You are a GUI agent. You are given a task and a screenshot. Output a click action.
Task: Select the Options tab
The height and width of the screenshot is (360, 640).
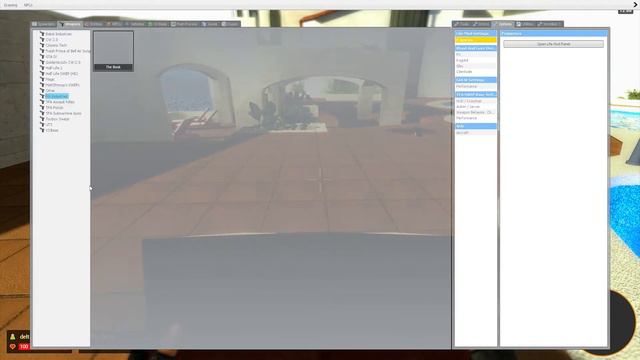coord(502,24)
